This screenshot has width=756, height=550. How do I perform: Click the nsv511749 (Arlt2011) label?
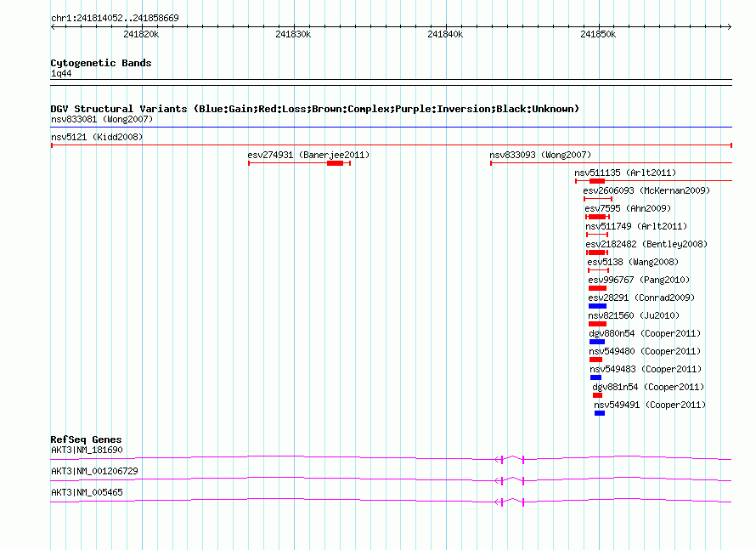click(x=636, y=226)
